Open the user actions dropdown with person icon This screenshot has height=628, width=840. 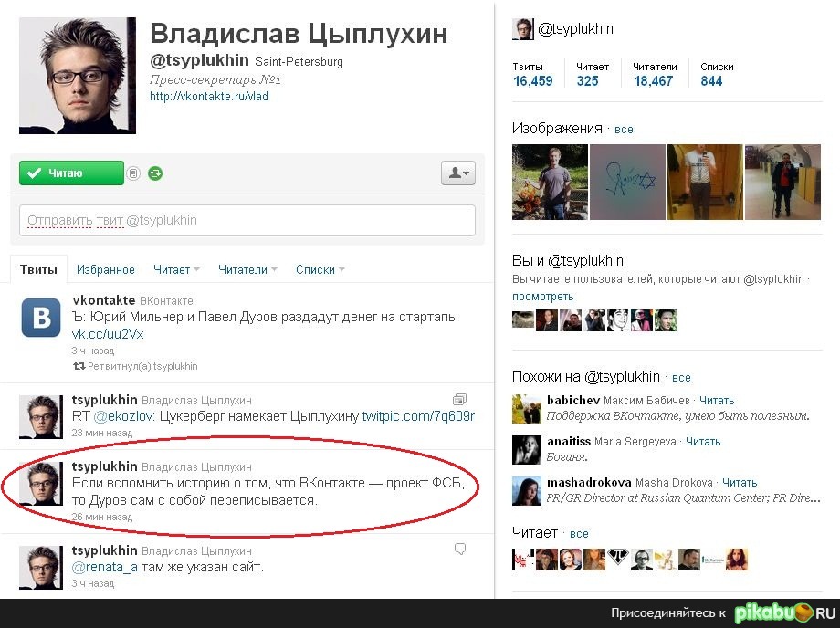click(x=458, y=173)
